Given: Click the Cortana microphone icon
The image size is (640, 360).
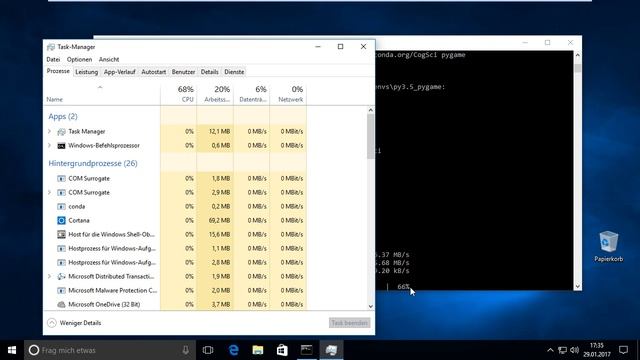Looking at the screenshot, I should point(186,350).
